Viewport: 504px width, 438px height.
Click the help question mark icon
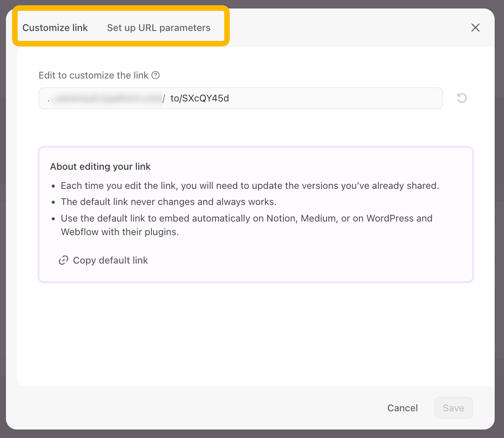point(156,75)
